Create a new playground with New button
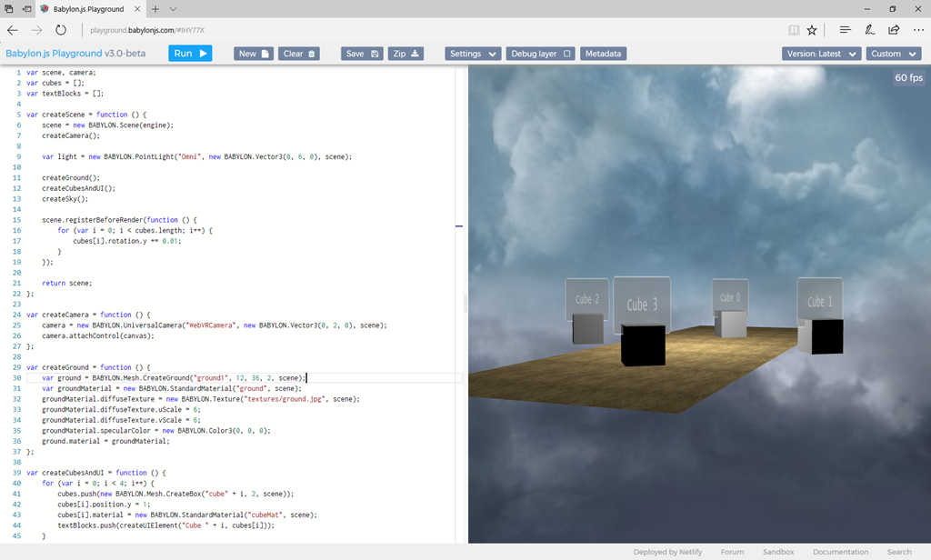 [x=254, y=54]
